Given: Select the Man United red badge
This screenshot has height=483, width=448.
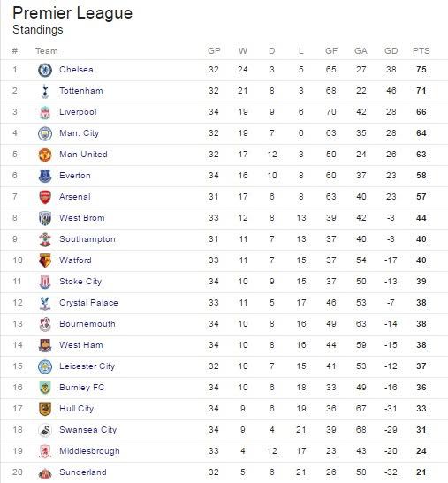Looking at the screenshot, I should coord(45,155).
